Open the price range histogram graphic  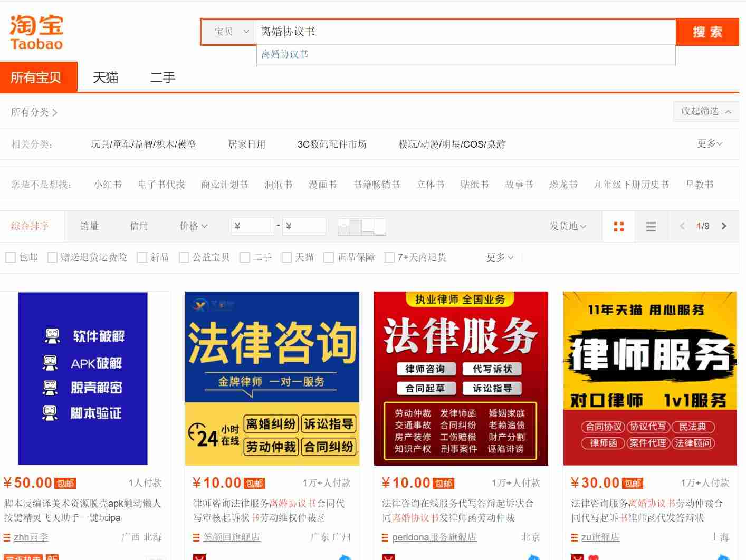[x=361, y=227]
